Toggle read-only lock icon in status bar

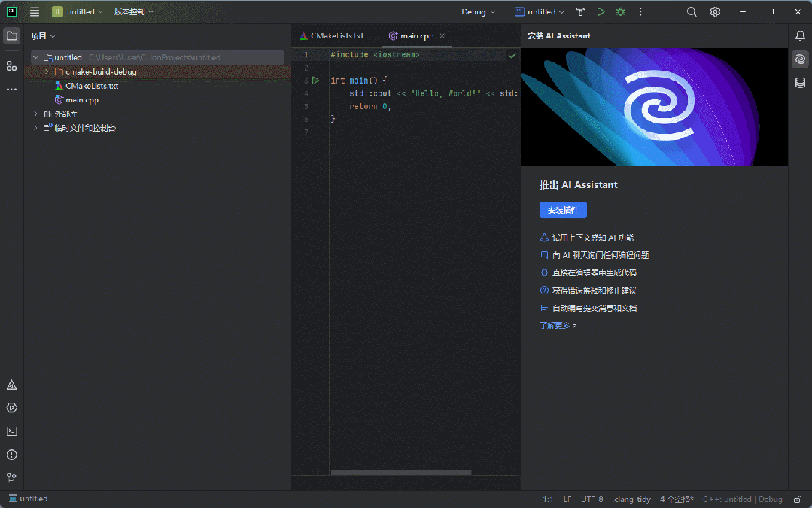[798, 499]
